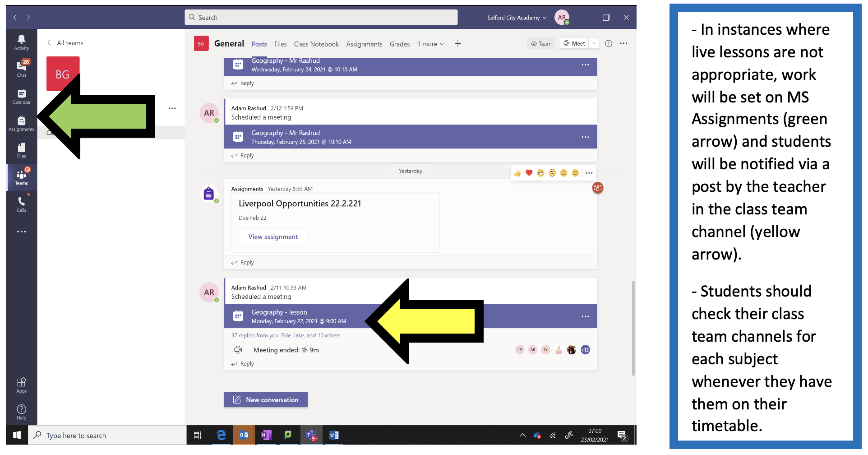Open Outlook from taskbar
The width and height of the screenshot is (868, 455).
tap(244, 435)
